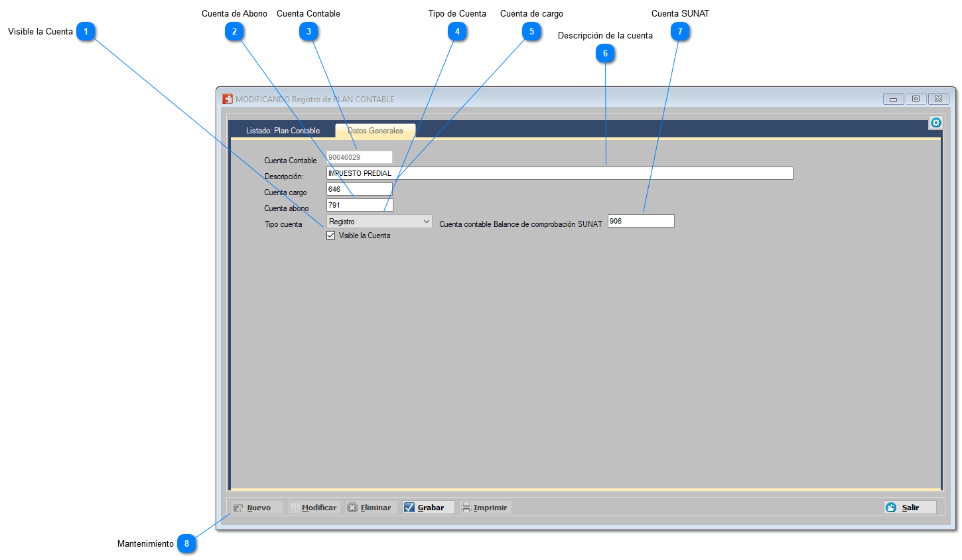Click the application icon in title bar
The width and height of the screenshot is (962, 560).
click(x=228, y=99)
